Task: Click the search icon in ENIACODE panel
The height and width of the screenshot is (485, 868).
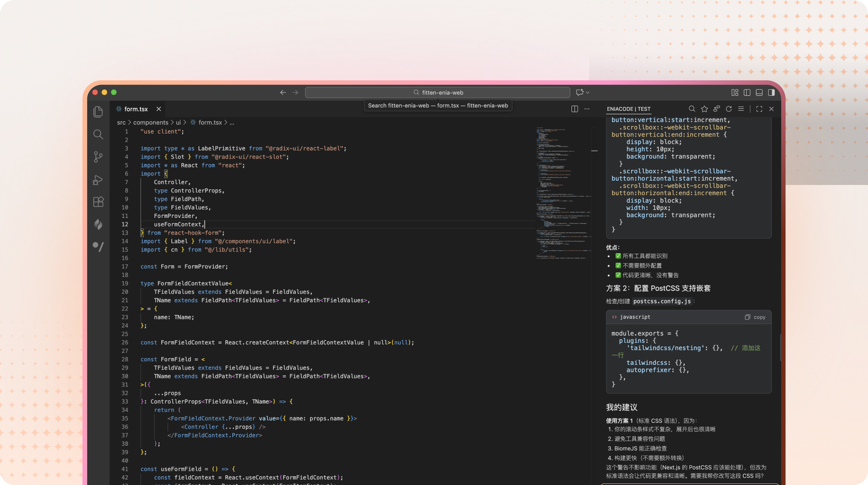Action: click(692, 109)
